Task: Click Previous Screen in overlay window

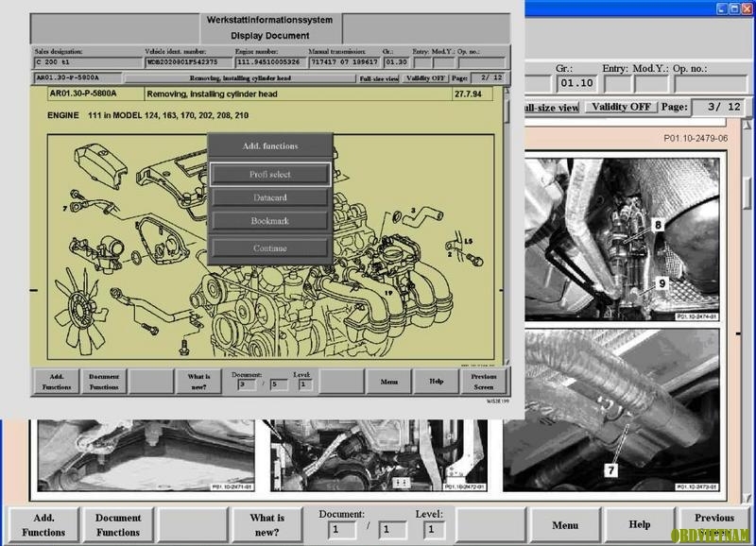Action: click(484, 382)
